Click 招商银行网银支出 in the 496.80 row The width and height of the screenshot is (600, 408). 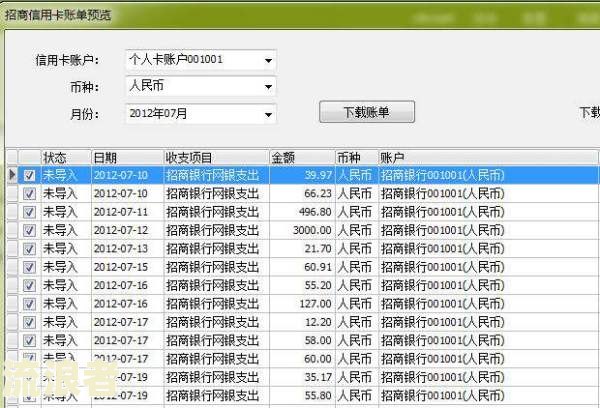217,212
